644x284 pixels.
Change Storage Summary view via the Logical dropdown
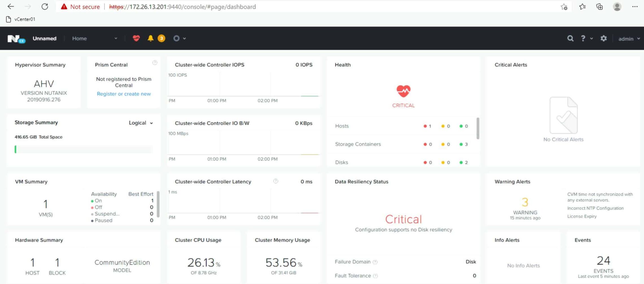tap(140, 123)
